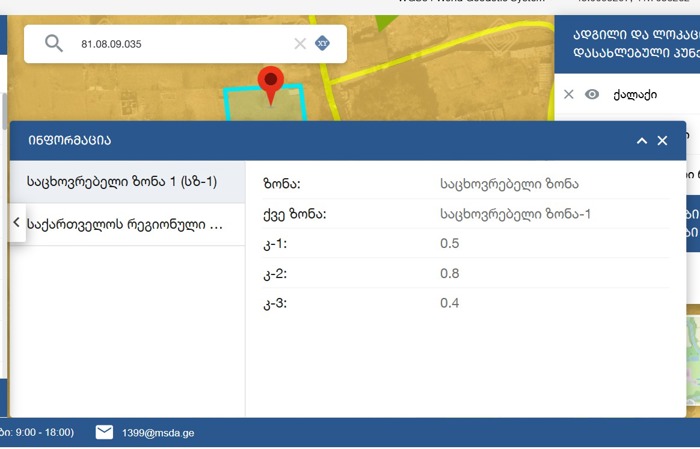Select the საცხოვრებელი ზონა 1 (სზ-1) tab
Viewport: 700px width, 449px height.
[127, 182]
